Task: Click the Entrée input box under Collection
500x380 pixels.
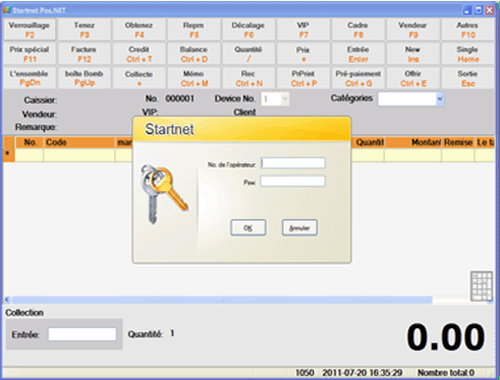Action: coord(82,334)
